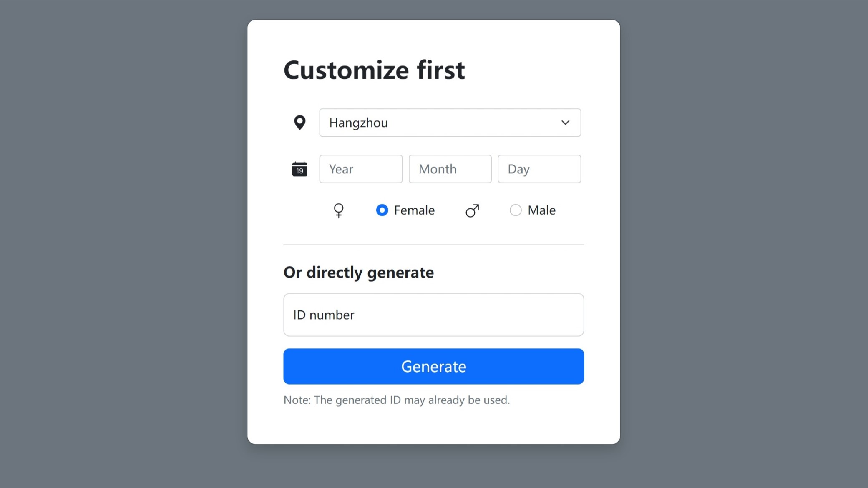Click the Male text label
This screenshot has width=868, height=488.
(x=541, y=210)
